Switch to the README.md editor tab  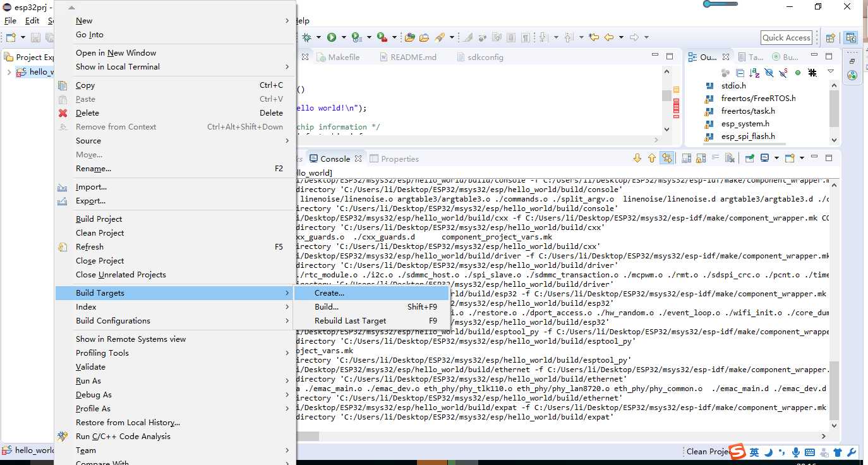click(x=409, y=57)
